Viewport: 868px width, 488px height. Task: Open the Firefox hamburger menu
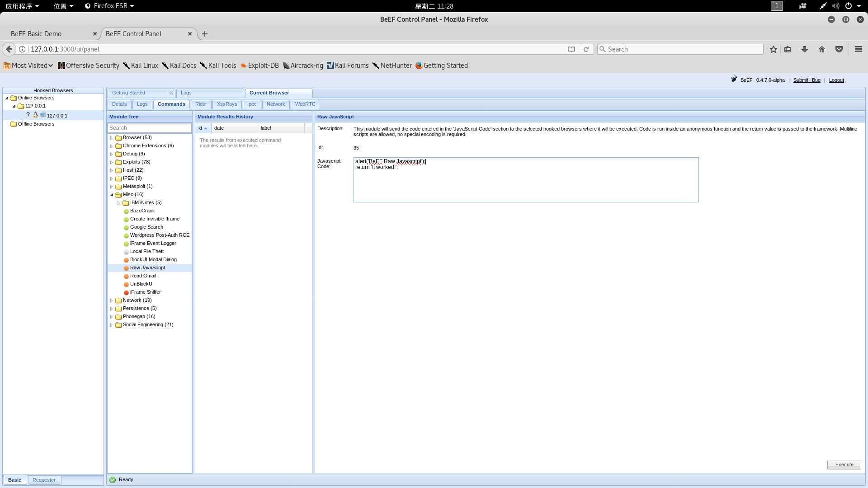(859, 49)
